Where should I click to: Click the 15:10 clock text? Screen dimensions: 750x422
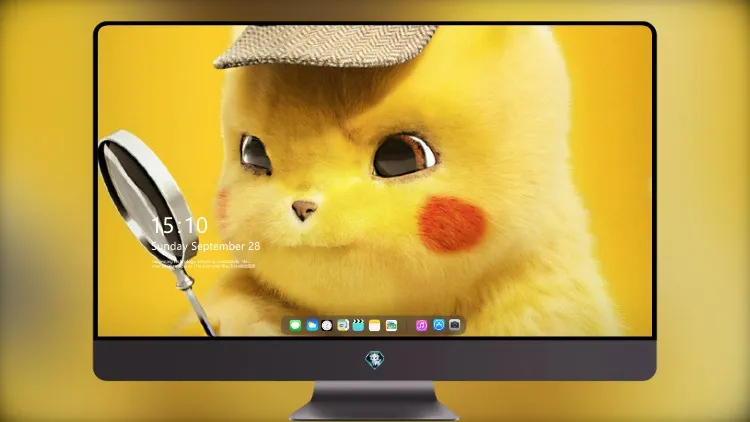(x=179, y=225)
